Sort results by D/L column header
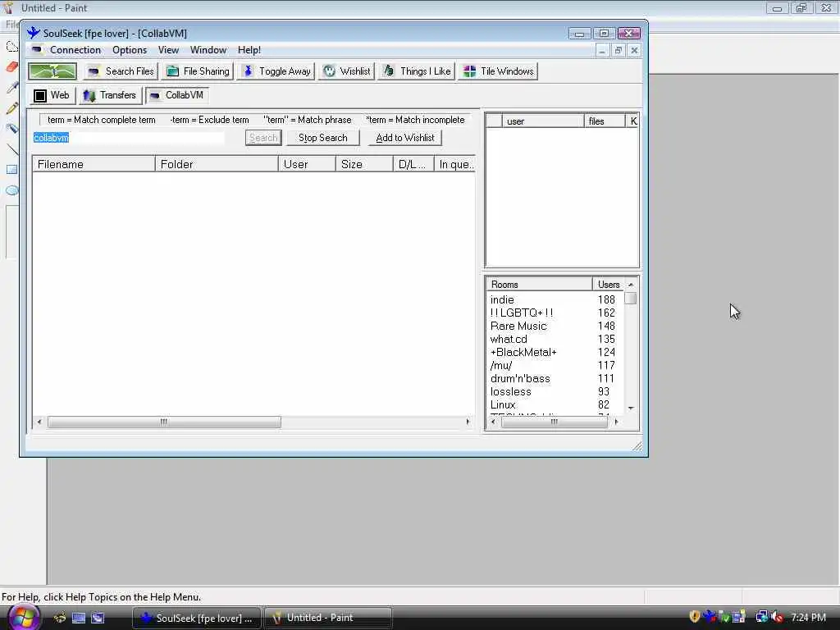This screenshot has height=630, width=840. 413,164
